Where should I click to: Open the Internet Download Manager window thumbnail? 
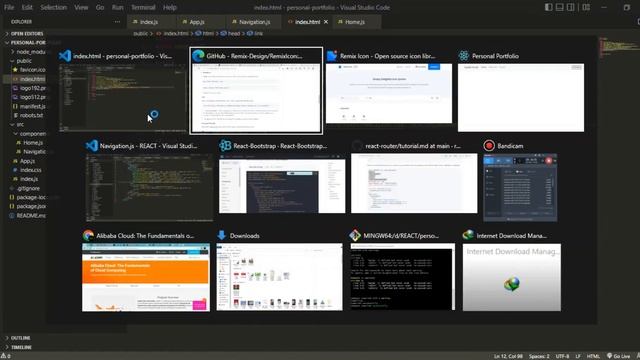[512, 278]
